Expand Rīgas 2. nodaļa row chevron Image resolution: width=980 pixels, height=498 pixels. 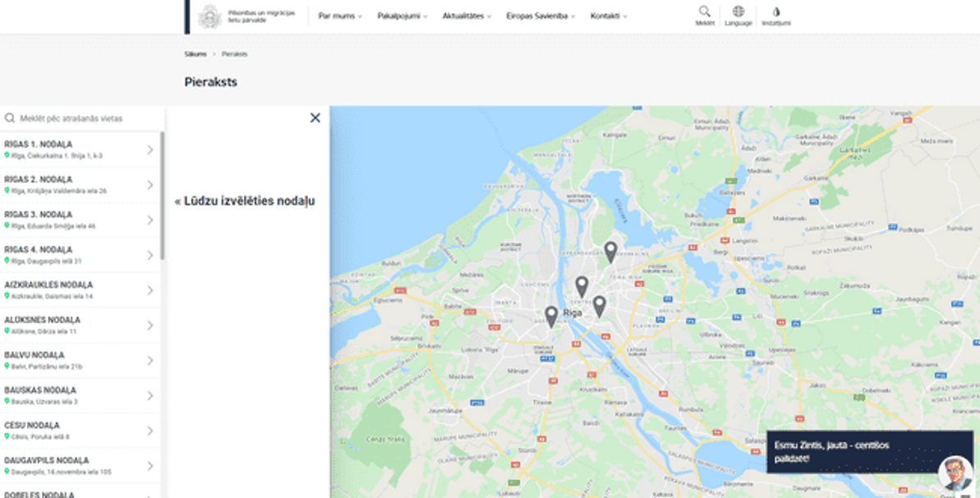pos(150,185)
